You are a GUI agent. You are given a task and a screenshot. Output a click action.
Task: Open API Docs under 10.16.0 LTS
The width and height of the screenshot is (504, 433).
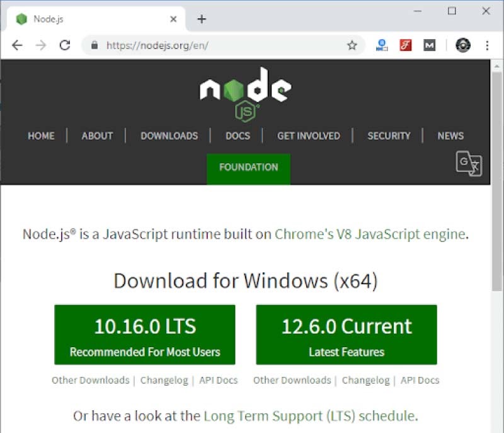click(219, 380)
